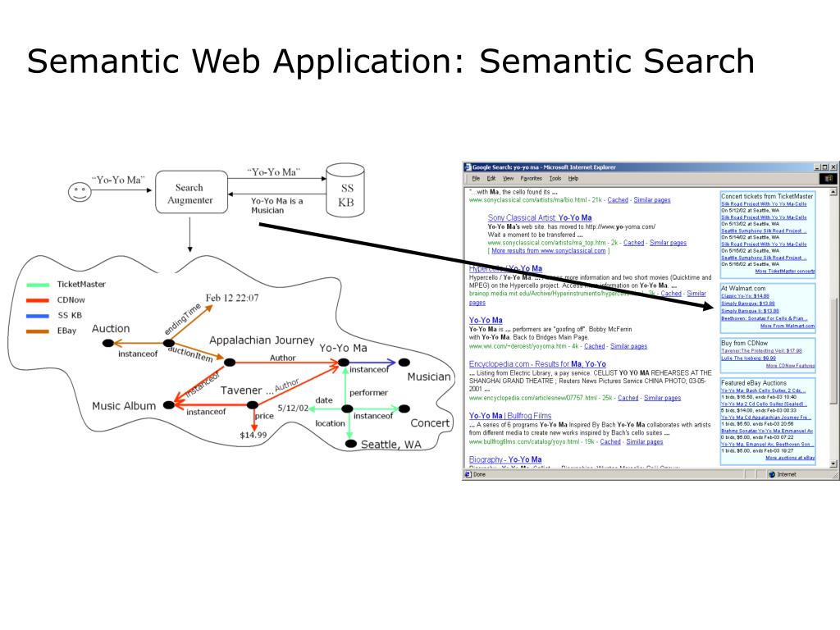Open the More auctions at eBay link
This screenshot has height=630, width=840.
pos(790,458)
